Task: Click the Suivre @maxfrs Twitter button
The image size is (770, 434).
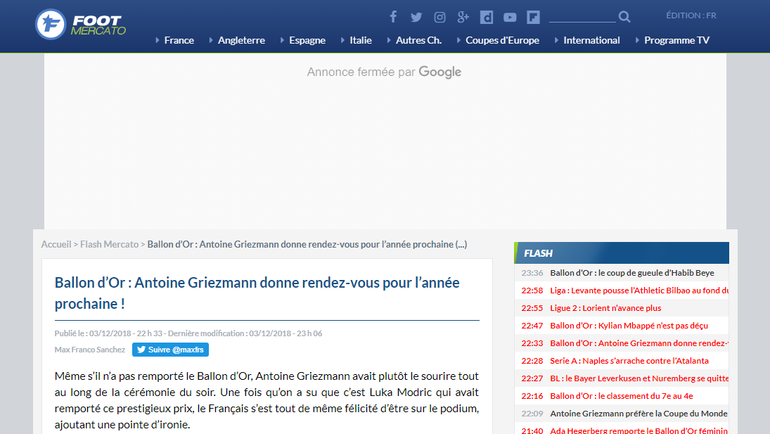Action: (x=171, y=350)
